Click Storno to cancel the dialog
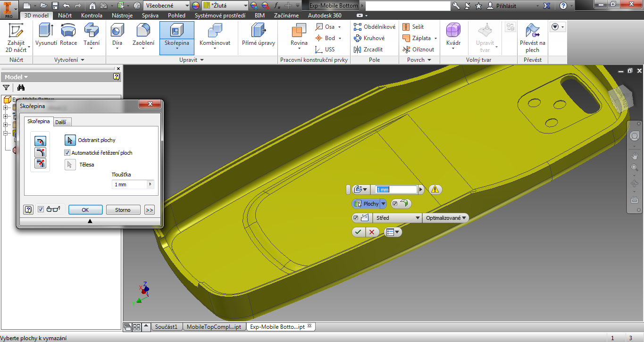Screen dimensions: 644x342 pos(123,210)
